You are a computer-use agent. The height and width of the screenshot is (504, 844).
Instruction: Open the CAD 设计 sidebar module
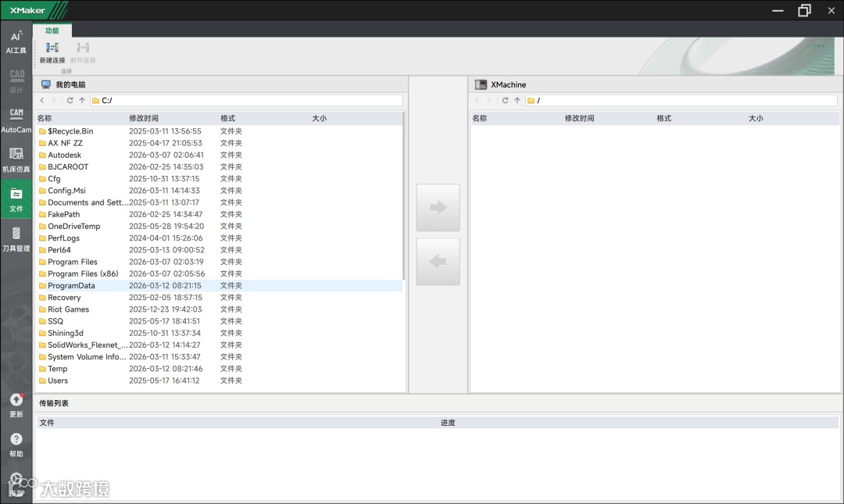tap(16, 81)
